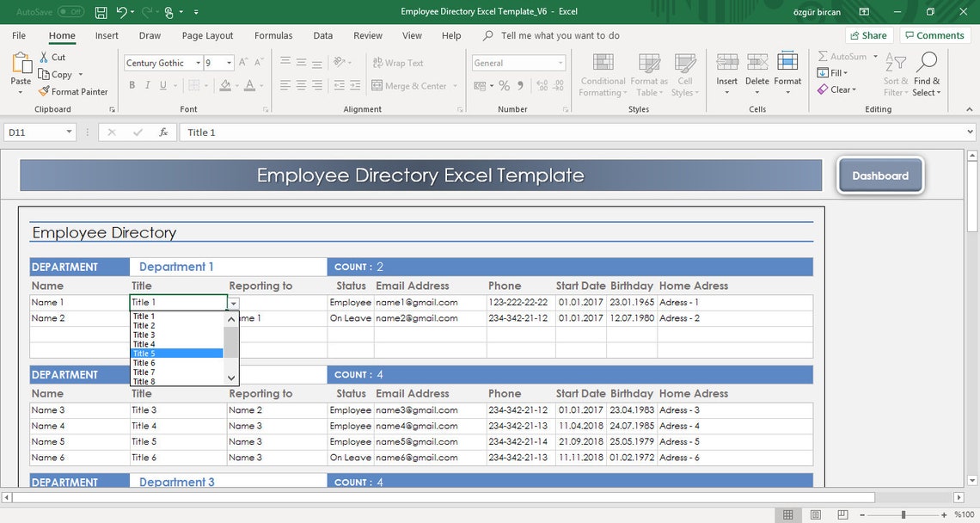The height and width of the screenshot is (523, 980).
Task: Select Title 5 from the open dropdown list
Action: point(146,353)
